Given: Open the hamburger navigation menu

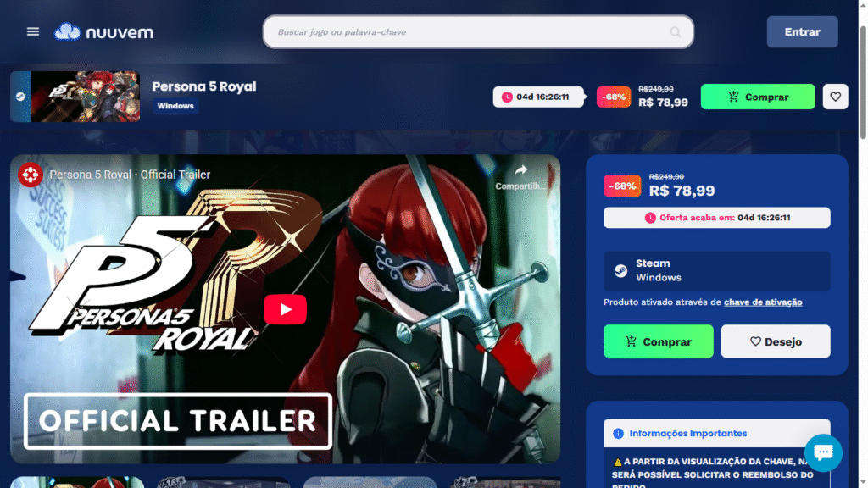Looking at the screenshot, I should click(33, 31).
